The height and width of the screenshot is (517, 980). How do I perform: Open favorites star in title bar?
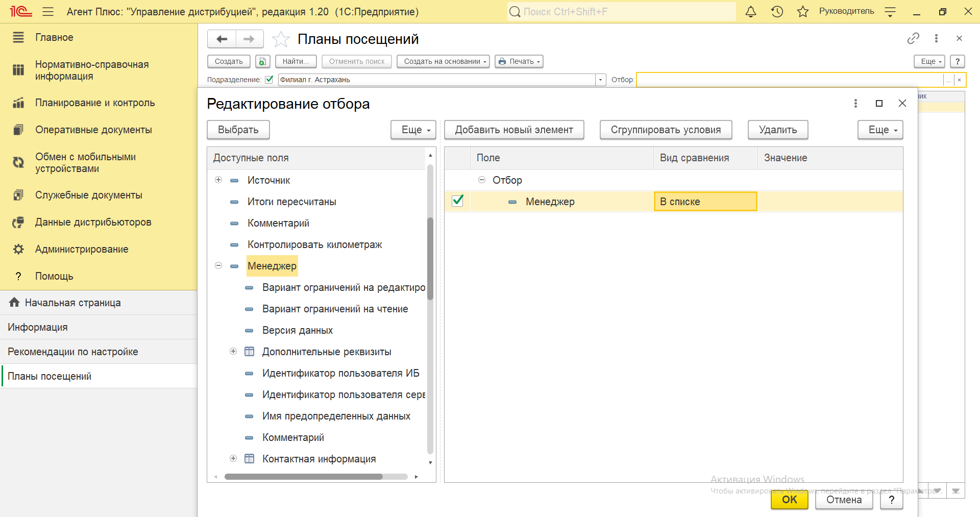coord(803,11)
